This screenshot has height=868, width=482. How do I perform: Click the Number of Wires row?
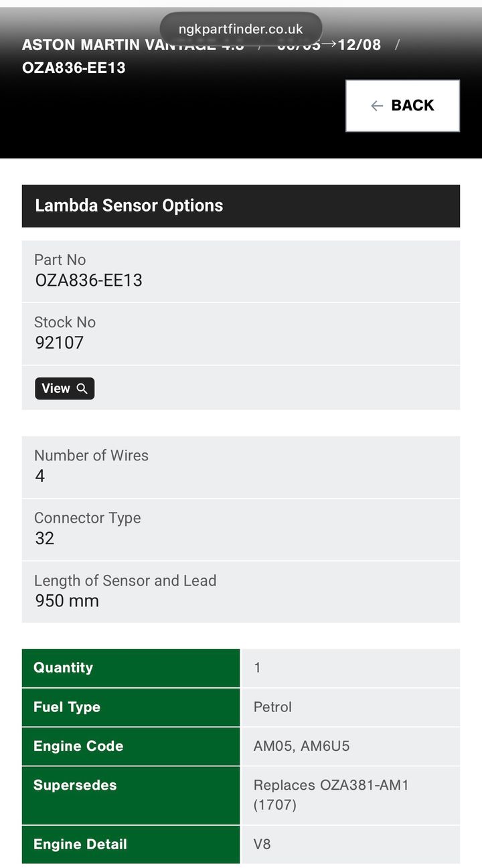point(241,466)
